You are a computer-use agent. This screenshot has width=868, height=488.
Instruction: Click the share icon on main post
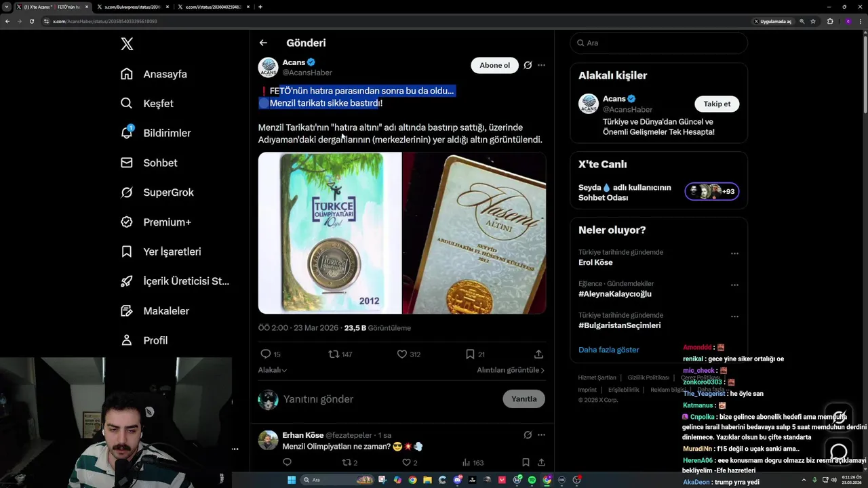click(538, 354)
